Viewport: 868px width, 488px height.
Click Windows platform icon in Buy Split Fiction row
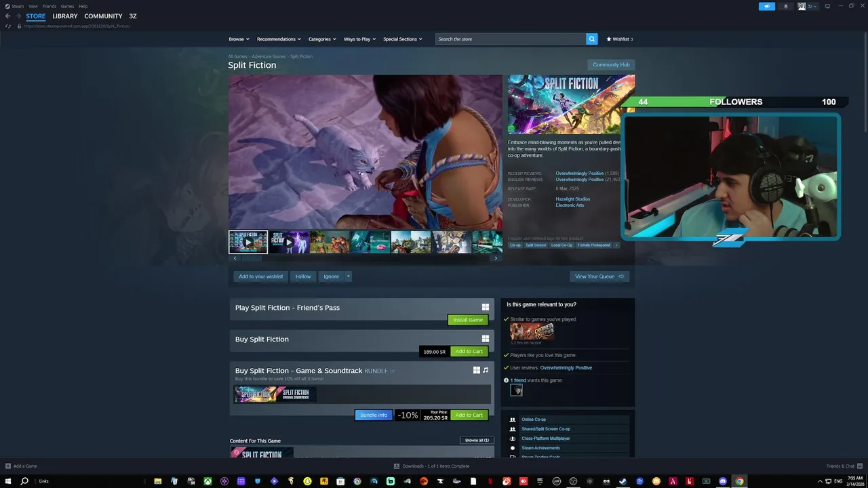point(485,338)
